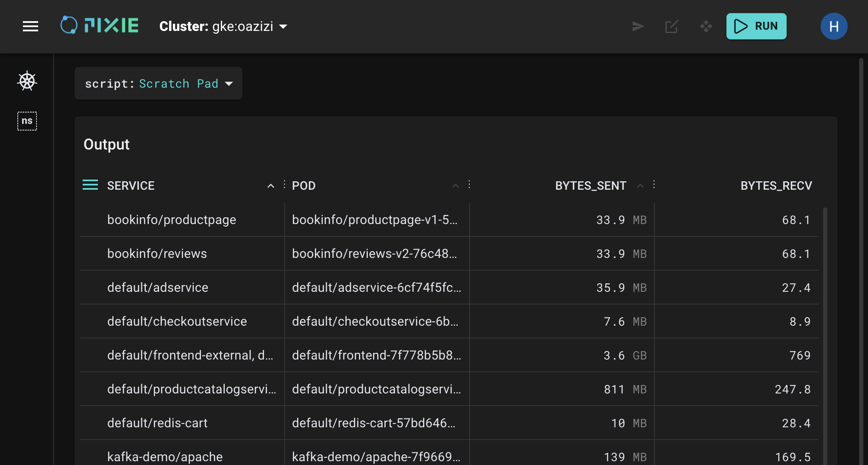Screen dimensions: 868x465
Task: Open the bookinfo/productpage service link
Action: click(x=172, y=220)
